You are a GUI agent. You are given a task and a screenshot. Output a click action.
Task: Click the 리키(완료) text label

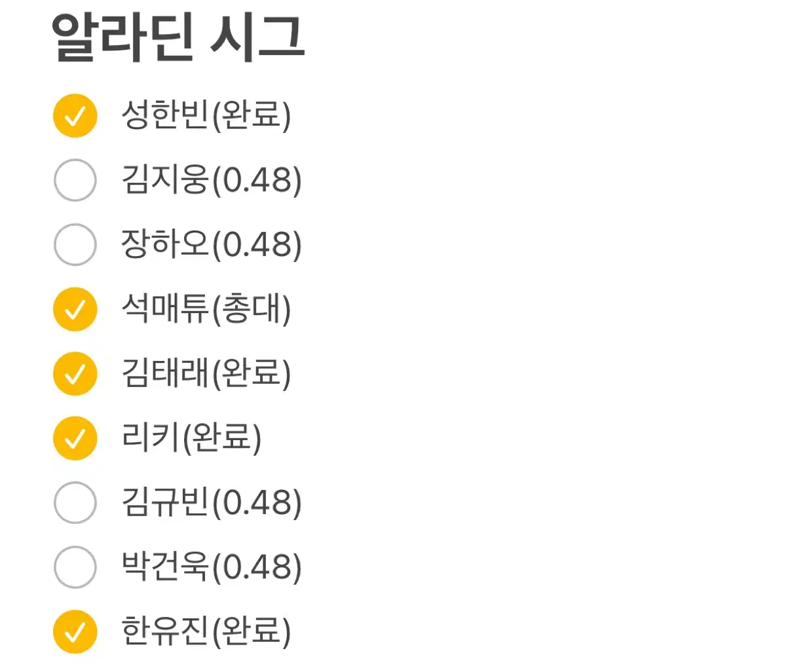coord(191,438)
